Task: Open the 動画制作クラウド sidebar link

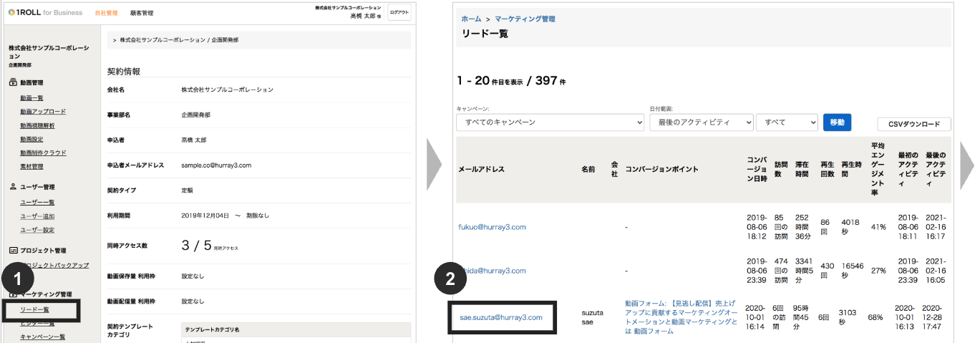Action: tap(43, 153)
